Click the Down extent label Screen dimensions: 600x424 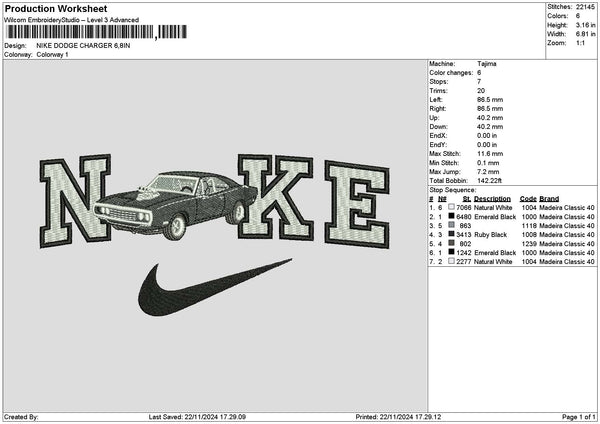pos(438,127)
